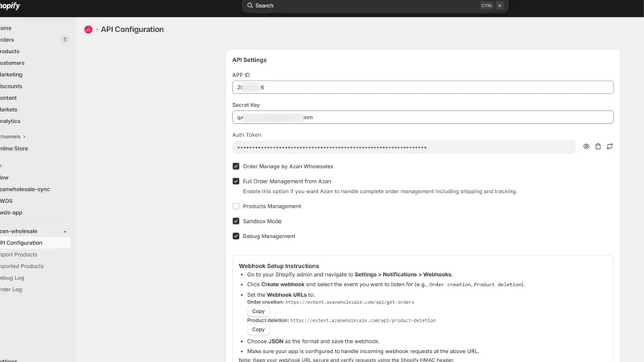
Task: Click the pink app logo in breadcrumb
Action: [89, 30]
